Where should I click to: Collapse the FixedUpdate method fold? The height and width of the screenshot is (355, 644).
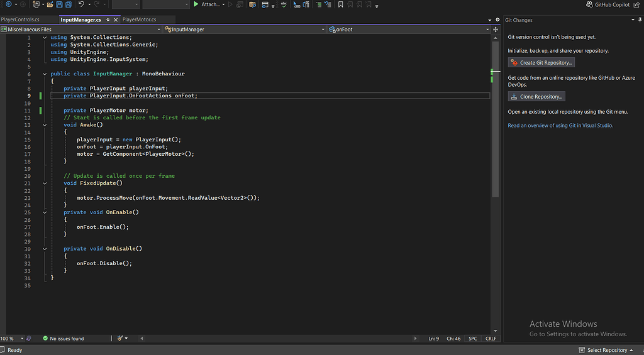click(x=45, y=183)
